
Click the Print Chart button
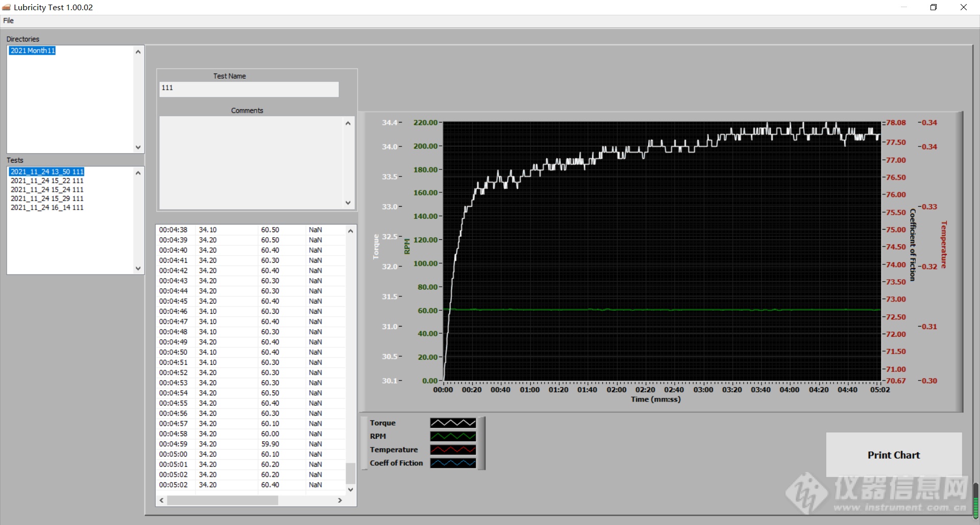894,455
